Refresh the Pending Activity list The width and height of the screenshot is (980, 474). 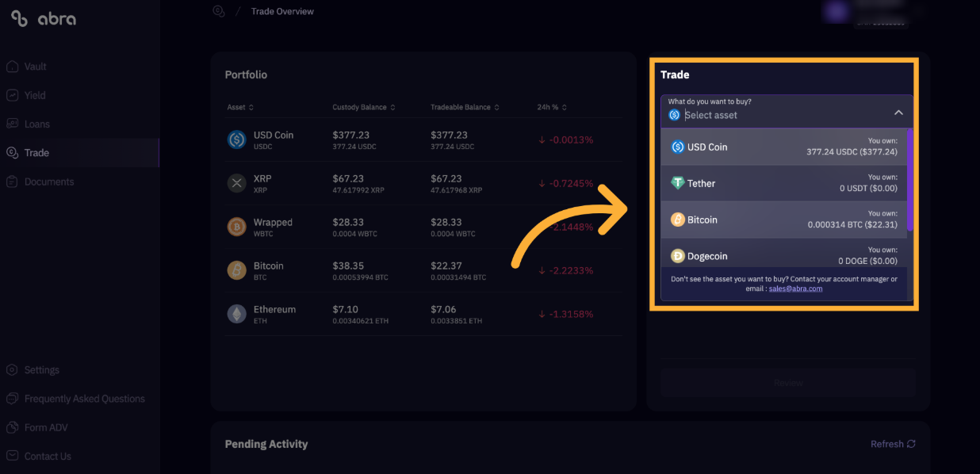893,444
